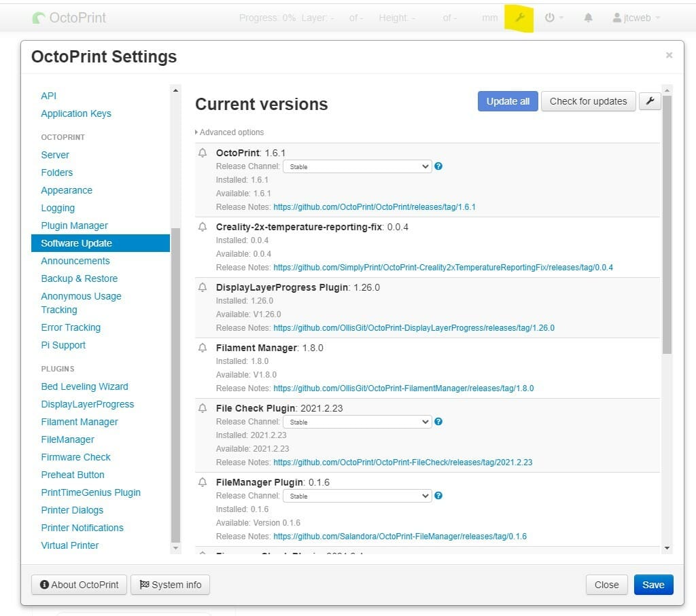Open settings via wrench icon in navbar
This screenshot has width=696, height=616.
click(x=519, y=18)
